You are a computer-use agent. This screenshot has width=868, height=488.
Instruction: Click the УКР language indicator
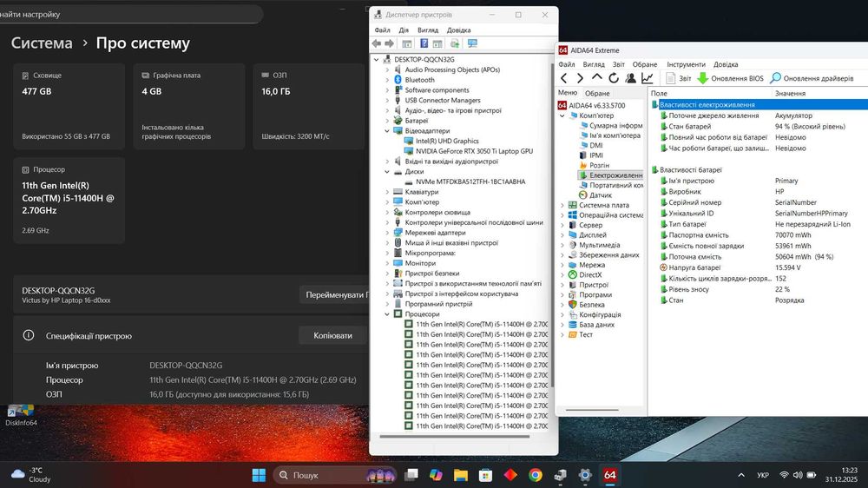[763, 475]
